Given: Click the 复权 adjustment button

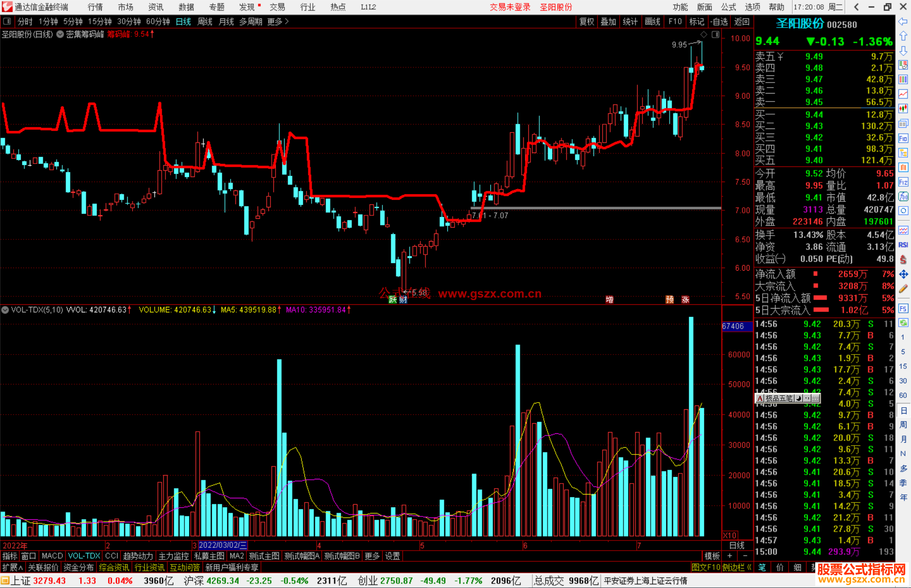Looking at the screenshot, I should point(586,21).
